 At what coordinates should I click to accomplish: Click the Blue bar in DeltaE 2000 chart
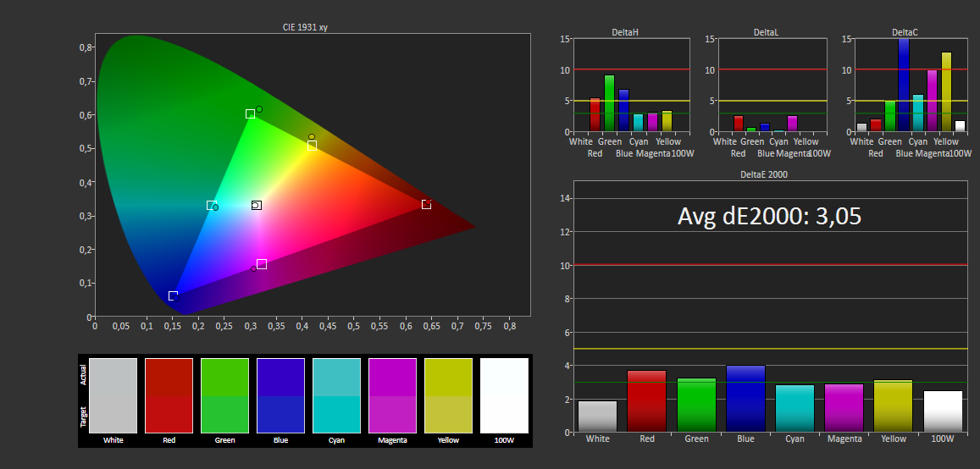coord(745,399)
